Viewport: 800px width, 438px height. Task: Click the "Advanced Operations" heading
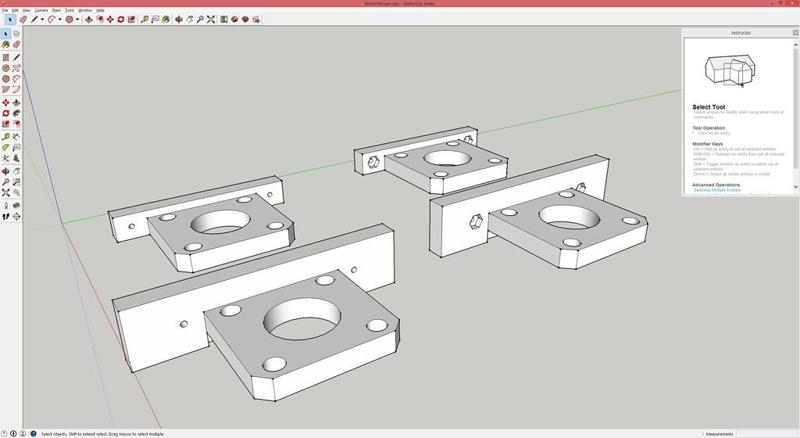(x=716, y=185)
